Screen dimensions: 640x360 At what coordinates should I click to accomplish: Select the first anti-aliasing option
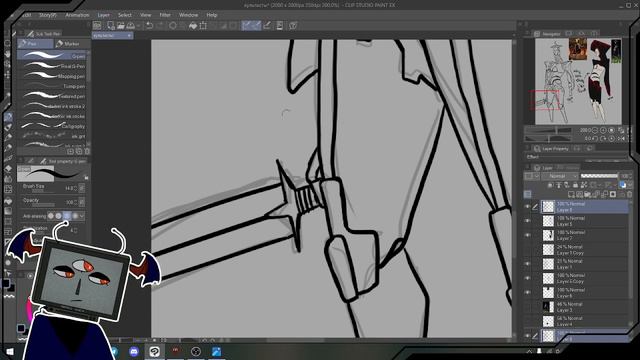tap(51, 216)
